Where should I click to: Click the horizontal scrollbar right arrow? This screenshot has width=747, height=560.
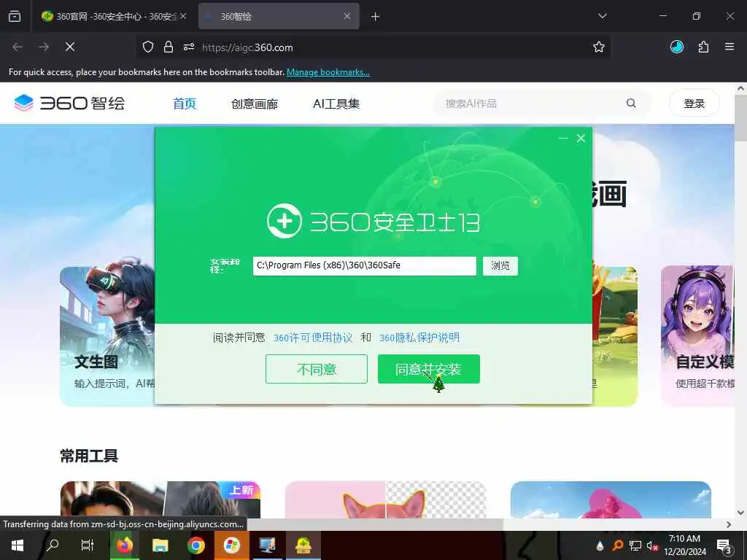point(729,524)
